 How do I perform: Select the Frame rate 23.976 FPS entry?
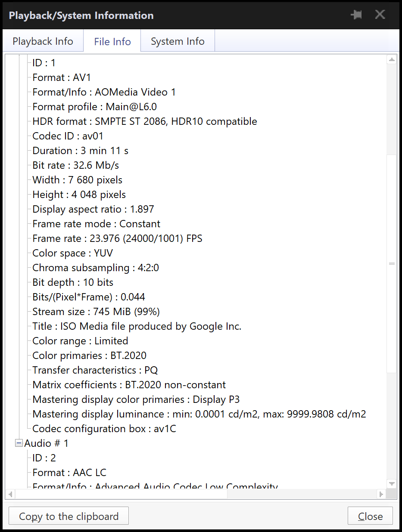click(117, 238)
